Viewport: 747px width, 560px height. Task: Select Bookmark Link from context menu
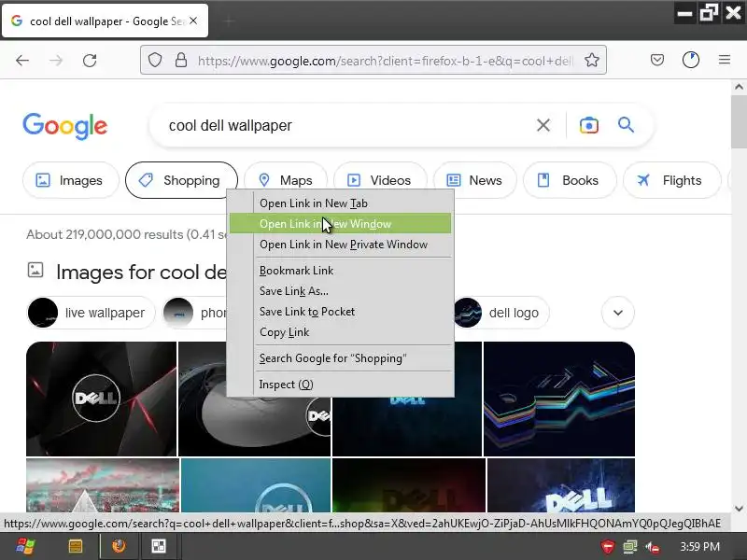tap(340, 271)
